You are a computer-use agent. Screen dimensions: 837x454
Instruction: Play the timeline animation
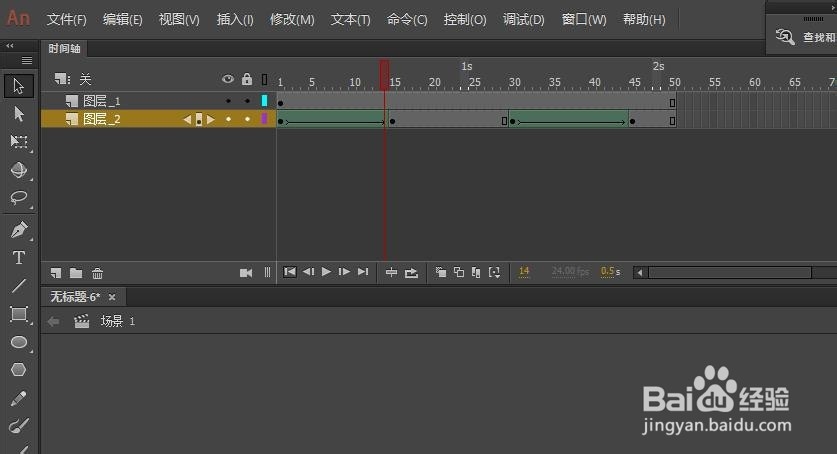tap(326, 272)
